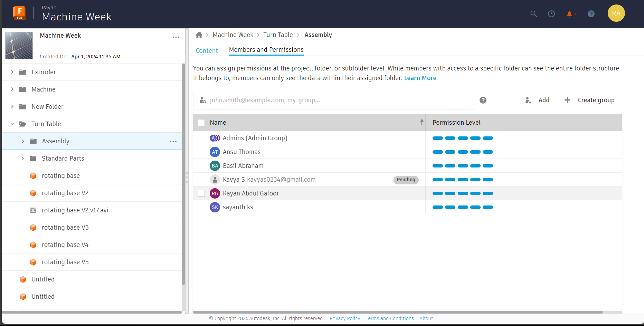Image resolution: width=644 pixels, height=326 pixels.
Task: Click the help question mark in header
Action: [591, 14]
